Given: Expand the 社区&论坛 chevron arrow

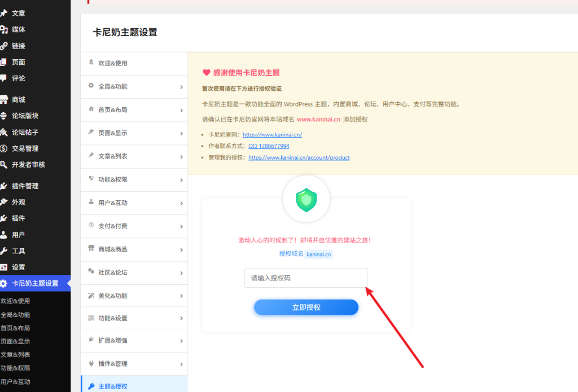Looking at the screenshot, I should tap(181, 273).
